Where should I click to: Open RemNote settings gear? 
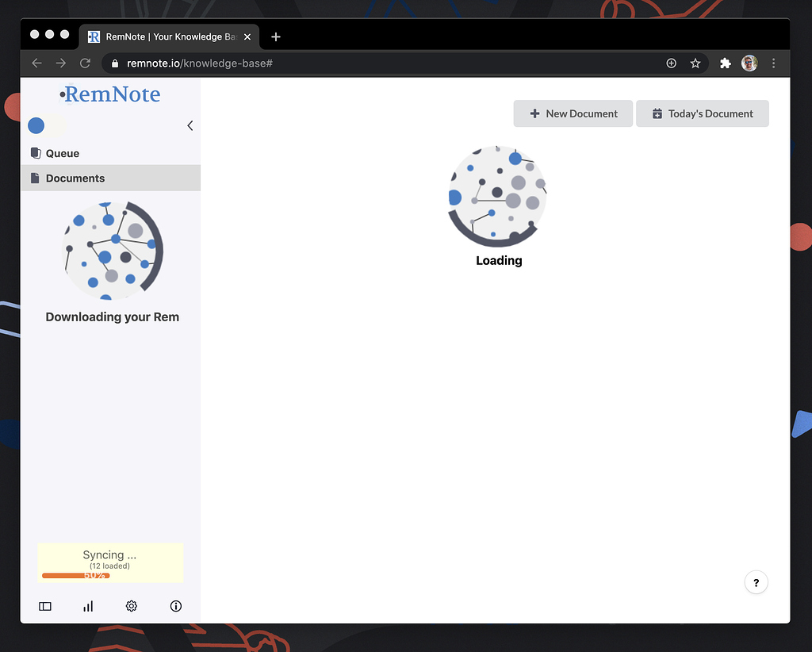[x=131, y=606]
